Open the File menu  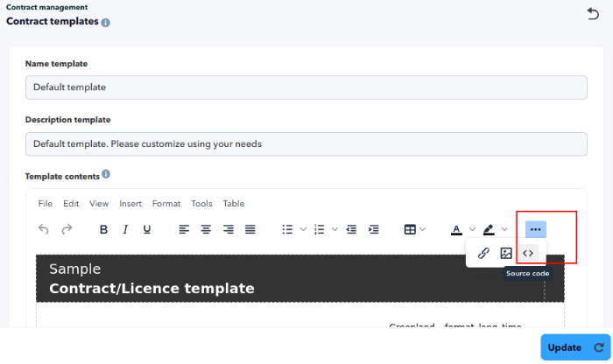click(46, 204)
